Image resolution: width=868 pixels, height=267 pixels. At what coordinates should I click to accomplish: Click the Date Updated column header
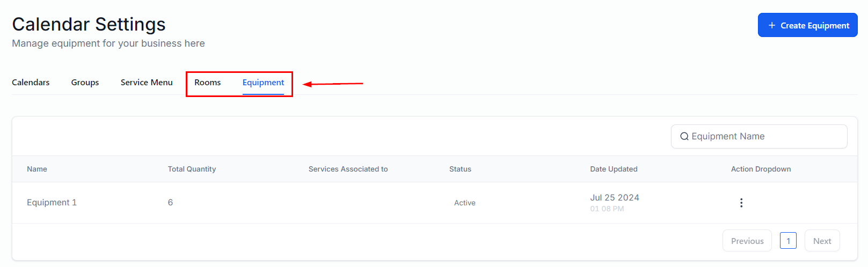pos(614,169)
